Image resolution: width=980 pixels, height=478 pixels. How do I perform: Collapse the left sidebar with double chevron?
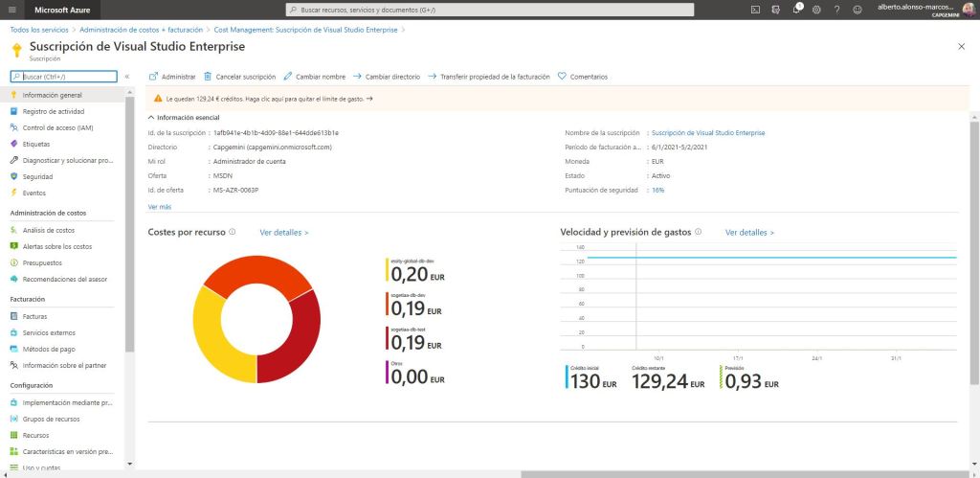127,77
